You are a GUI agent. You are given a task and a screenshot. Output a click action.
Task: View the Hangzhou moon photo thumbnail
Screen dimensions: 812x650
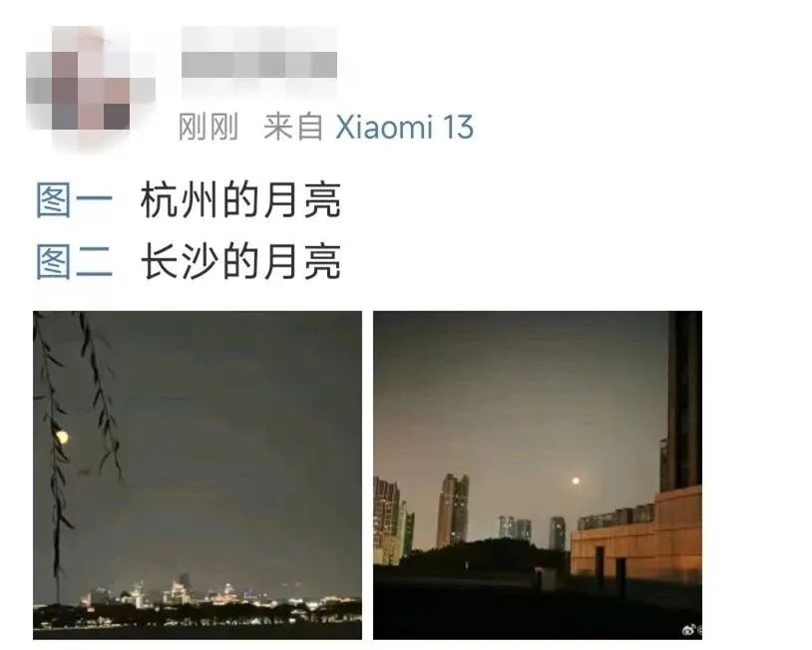pyautogui.click(x=198, y=476)
